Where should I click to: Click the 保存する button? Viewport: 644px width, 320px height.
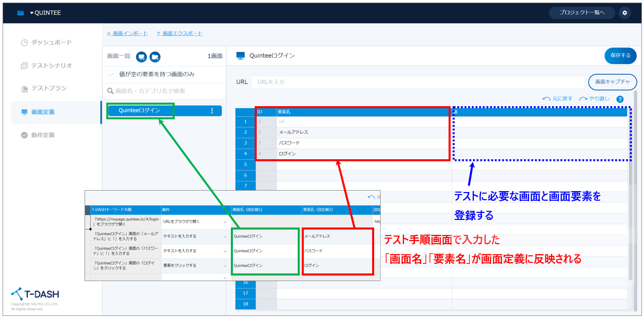[x=620, y=56]
